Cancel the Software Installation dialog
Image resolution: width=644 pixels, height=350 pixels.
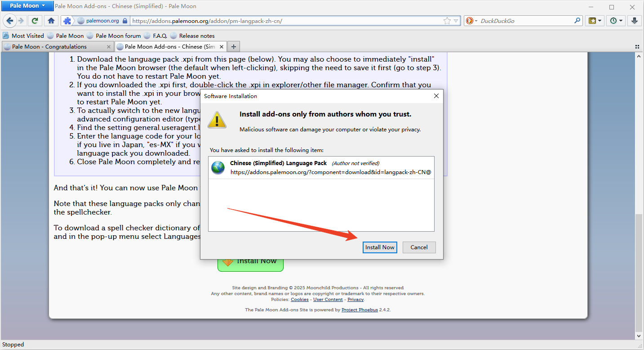pos(419,247)
